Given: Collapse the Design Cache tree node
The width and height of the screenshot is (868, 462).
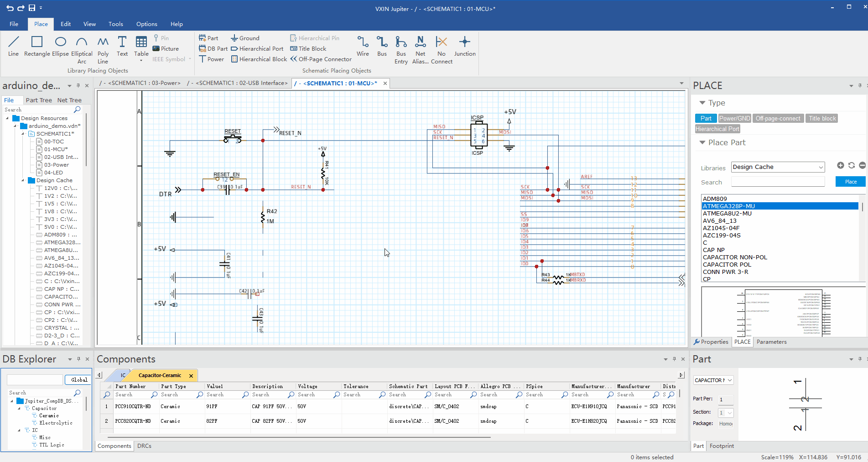Looking at the screenshot, I should (x=23, y=180).
